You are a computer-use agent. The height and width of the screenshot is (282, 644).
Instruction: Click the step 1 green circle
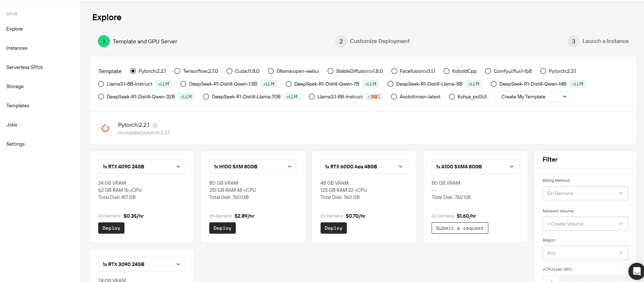[x=104, y=41]
